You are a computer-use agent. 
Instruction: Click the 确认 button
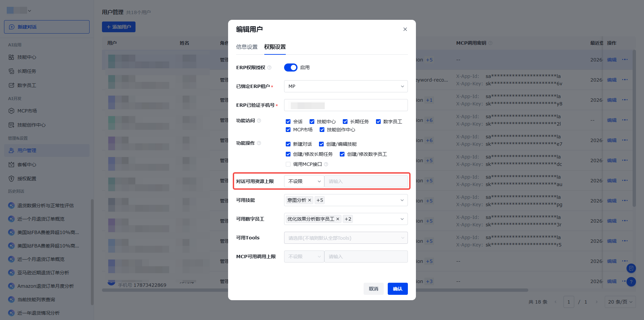click(398, 289)
